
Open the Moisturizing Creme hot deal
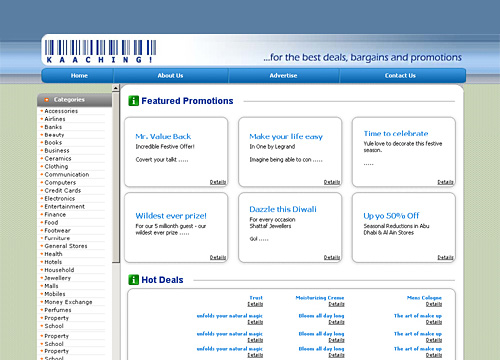(x=320, y=298)
